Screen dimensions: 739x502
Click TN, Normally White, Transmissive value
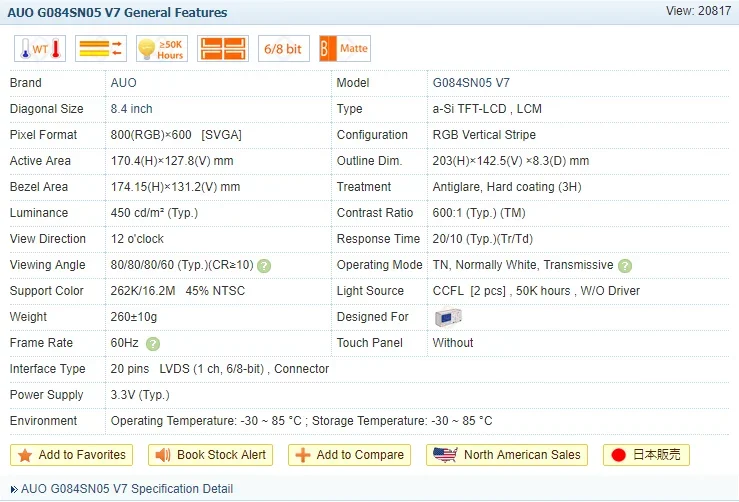523,265
